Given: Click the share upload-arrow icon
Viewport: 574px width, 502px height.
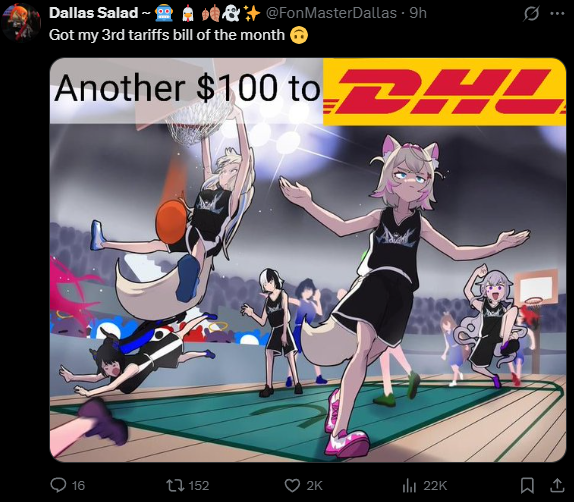Looking at the screenshot, I should click(557, 486).
